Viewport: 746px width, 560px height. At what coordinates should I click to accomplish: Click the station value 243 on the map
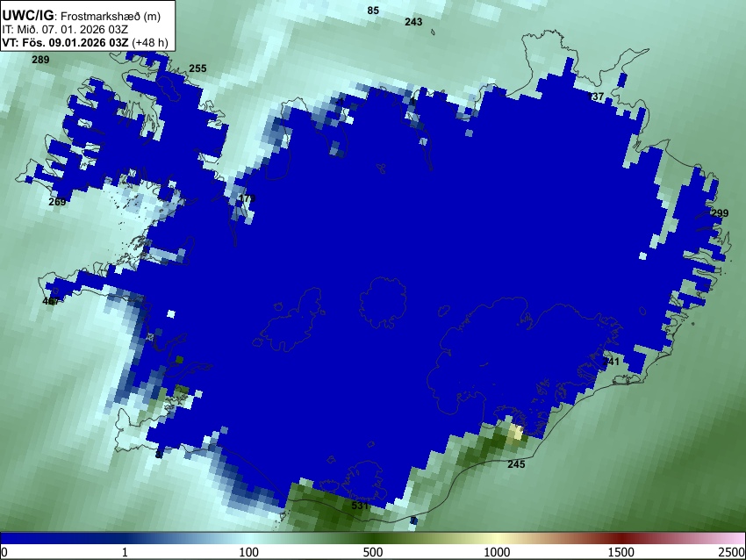tap(413, 22)
